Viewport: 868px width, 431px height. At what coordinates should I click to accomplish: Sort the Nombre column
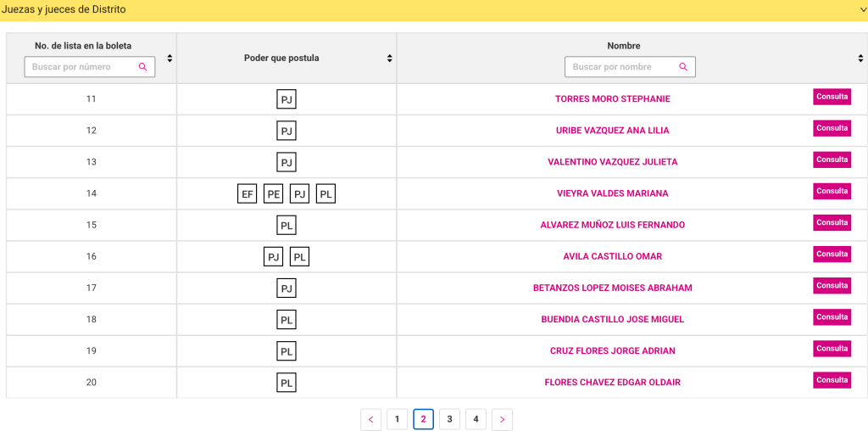click(860, 59)
